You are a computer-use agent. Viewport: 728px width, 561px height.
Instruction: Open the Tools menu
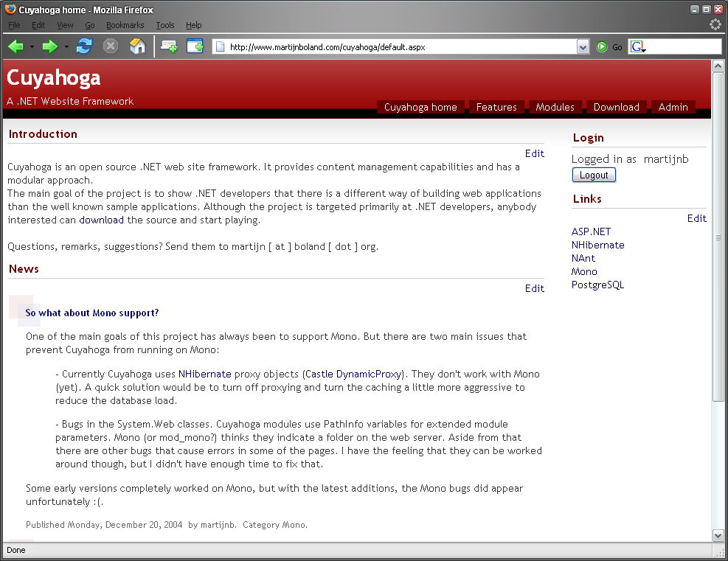click(x=164, y=25)
